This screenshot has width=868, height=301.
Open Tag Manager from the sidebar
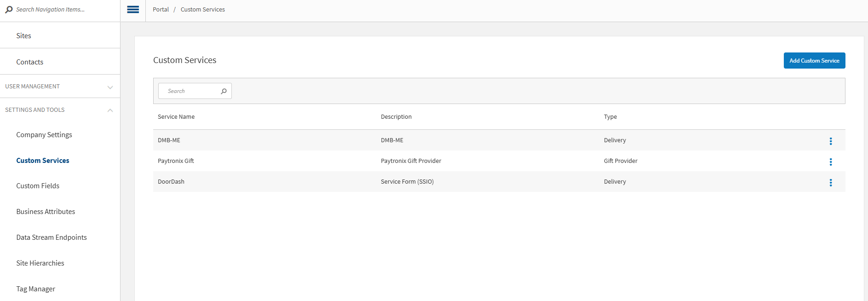[x=35, y=289]
